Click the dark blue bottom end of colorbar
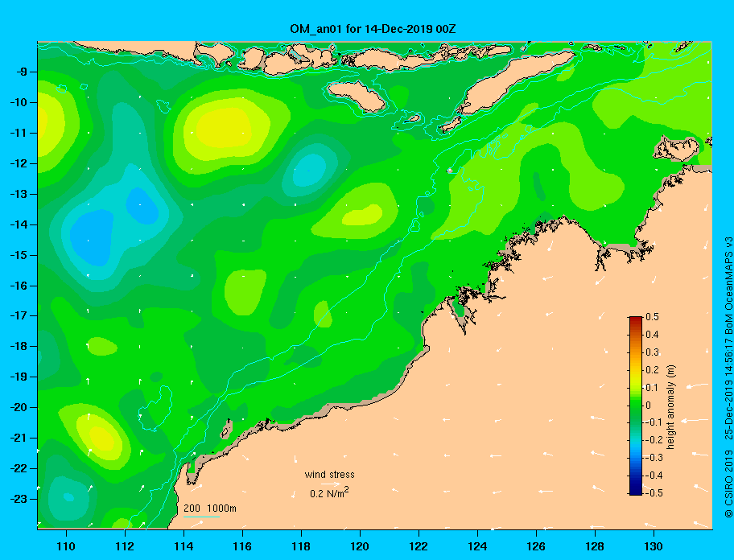 pyautogui.click(x=636, y=491)
